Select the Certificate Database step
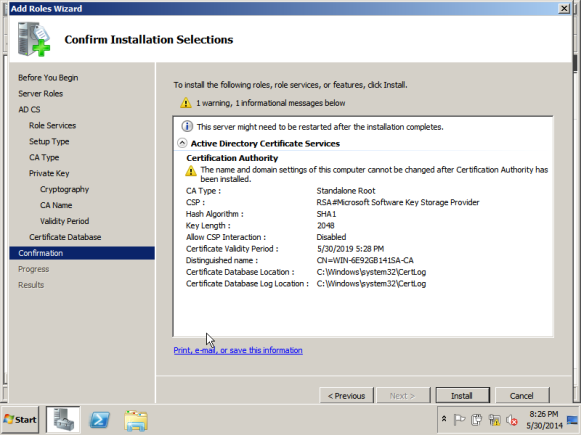Viewport: 581px width, 435px height. (x=65, y=237)
